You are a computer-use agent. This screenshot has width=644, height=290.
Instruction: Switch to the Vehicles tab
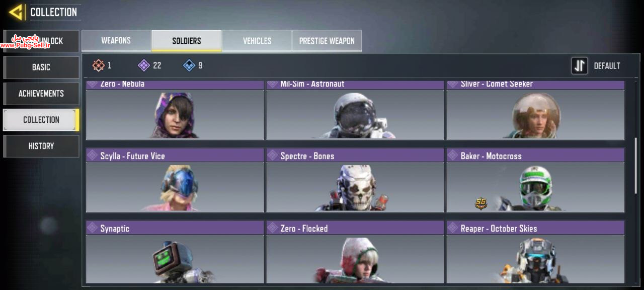point(257,41)
